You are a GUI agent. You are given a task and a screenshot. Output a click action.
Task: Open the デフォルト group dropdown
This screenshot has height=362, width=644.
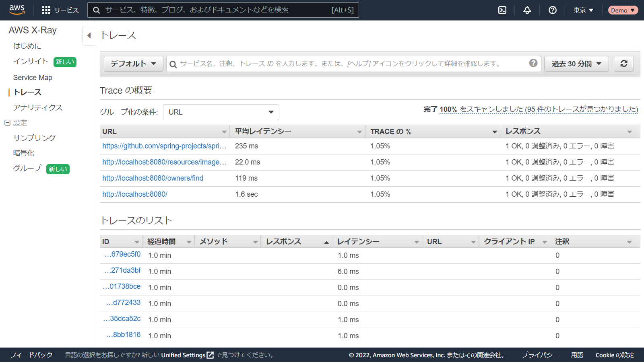point(133,64)
